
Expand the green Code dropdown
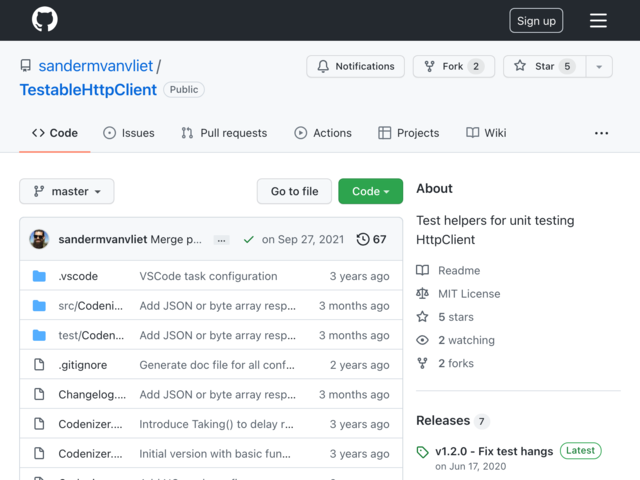[x=370, y=191]
